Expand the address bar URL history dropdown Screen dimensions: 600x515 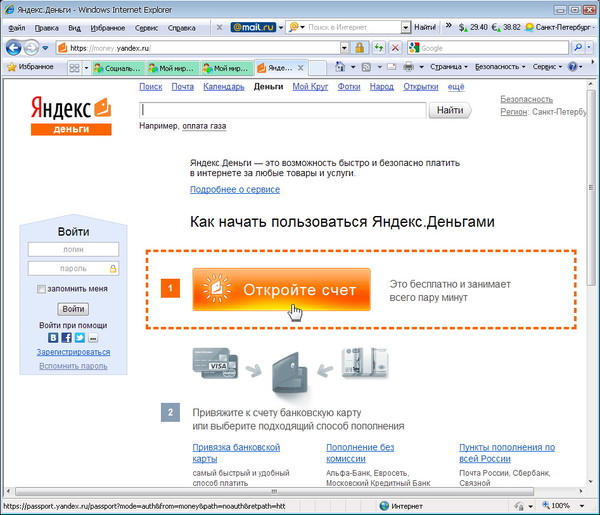pos(344,48)
